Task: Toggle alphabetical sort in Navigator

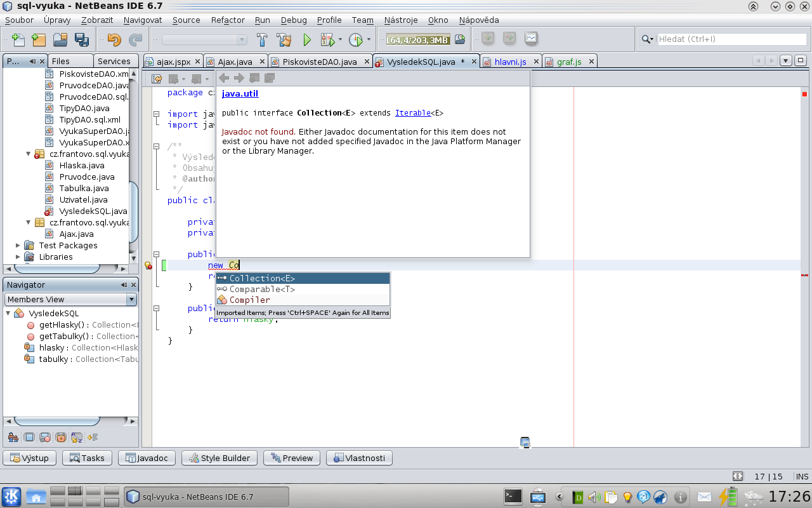Action: click(x=77, y=437)
